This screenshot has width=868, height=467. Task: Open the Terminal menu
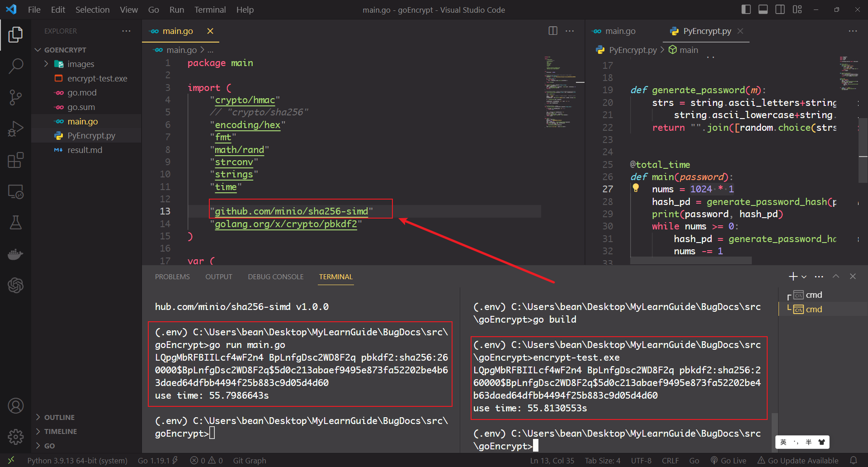(x=210, y=10)
